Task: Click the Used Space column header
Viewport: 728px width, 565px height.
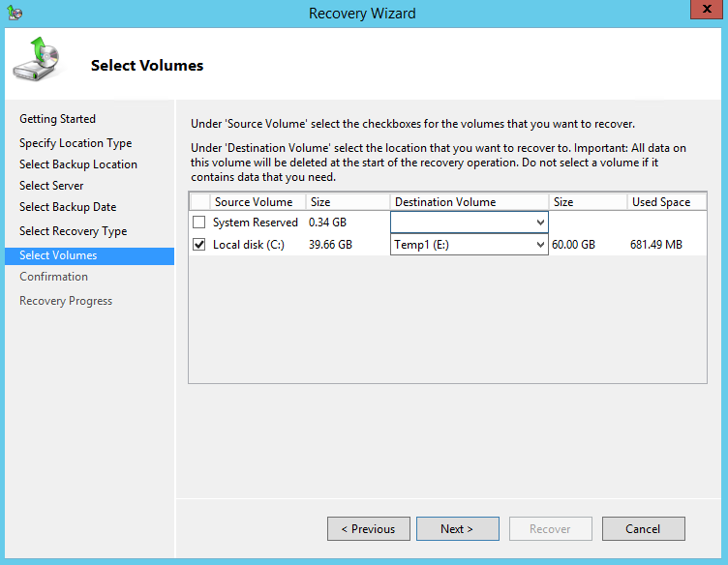Action: (x=661, y=202)
